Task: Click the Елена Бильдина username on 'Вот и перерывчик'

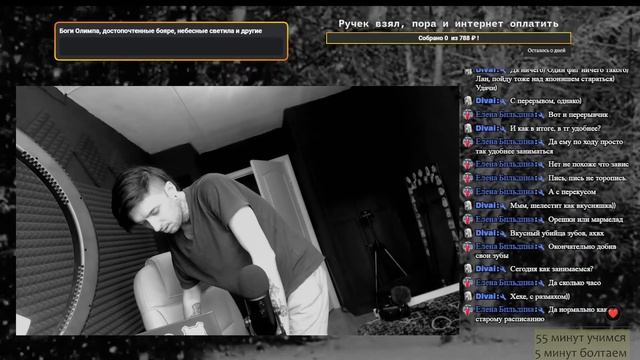Action: (x=504, y=115)
